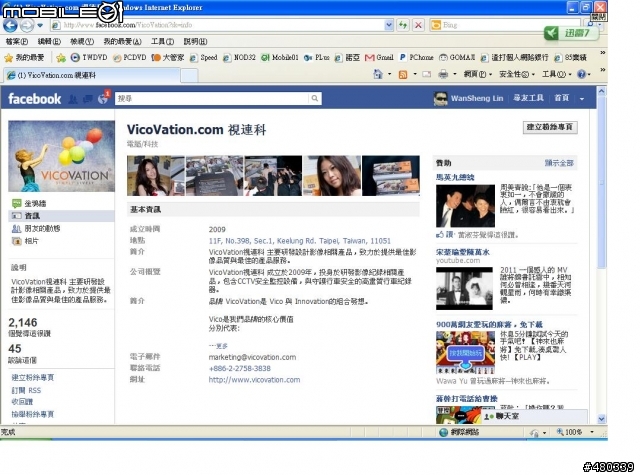Open the 檢視(V) menu
Image resolution: width=640 pixels, height=475 pixels.
pos(82,41)
